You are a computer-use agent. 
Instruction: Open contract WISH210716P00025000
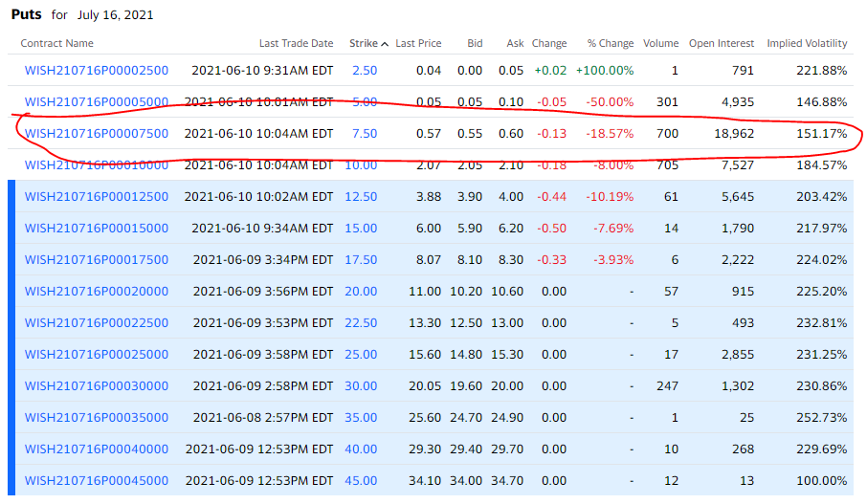point(97,354)
